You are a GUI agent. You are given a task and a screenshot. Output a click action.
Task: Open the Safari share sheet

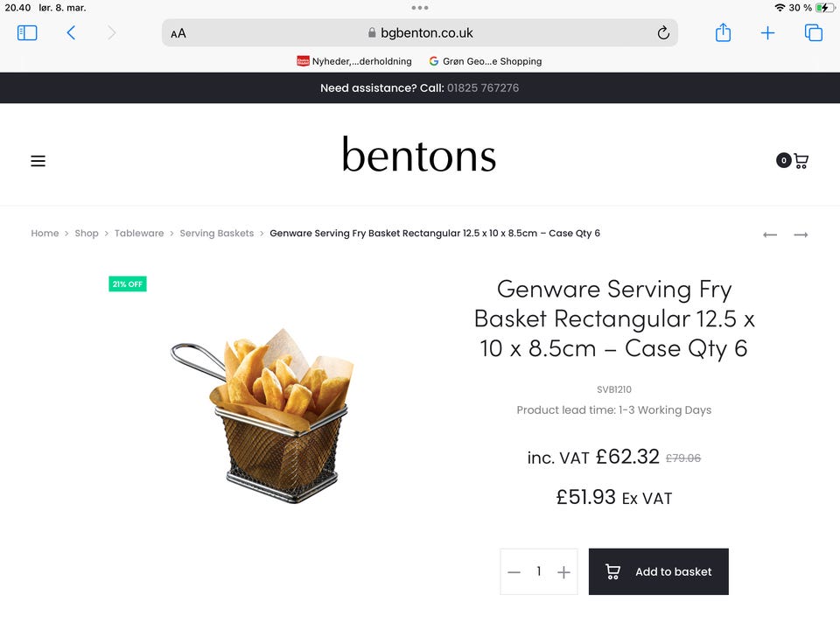coord(723,33)
